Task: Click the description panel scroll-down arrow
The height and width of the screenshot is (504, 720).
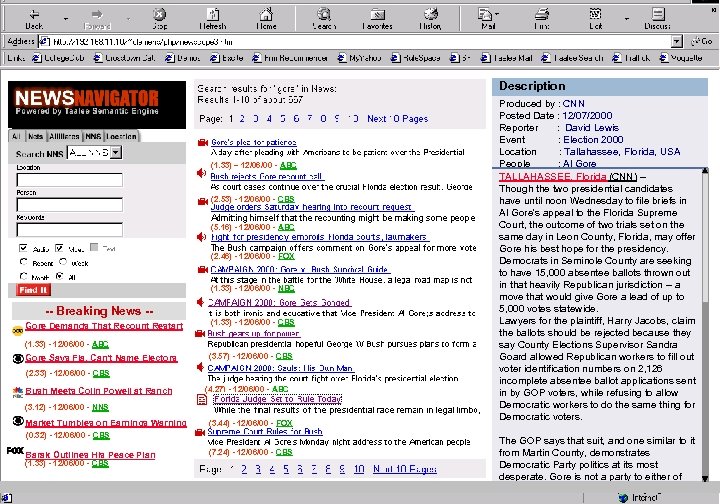Action: click(705, 478)
